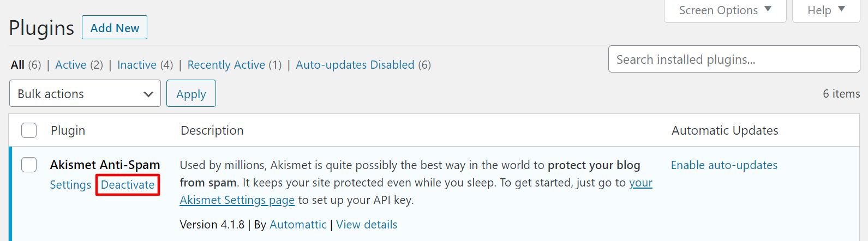
Task: Filter plugins by Active
Action: (x=71, y=65)
